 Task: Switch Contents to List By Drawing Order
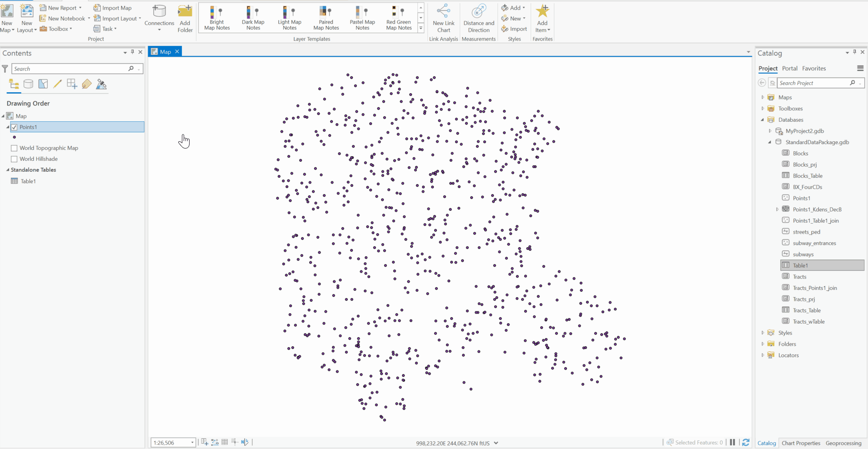tap(14, 84)
